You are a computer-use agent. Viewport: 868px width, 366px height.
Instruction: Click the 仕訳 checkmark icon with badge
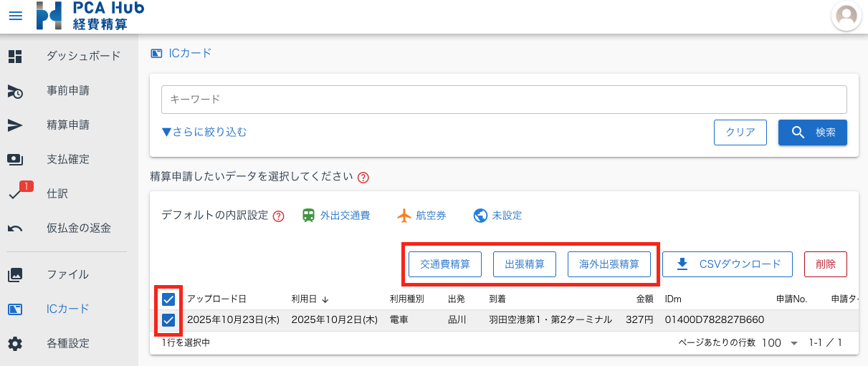tap(16, 194)
